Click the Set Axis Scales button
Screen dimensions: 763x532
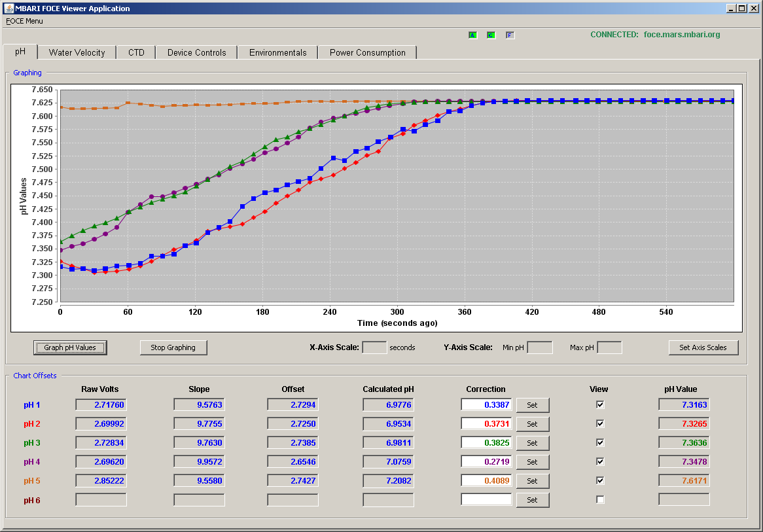pyautogui.click(x=703, y=347)
